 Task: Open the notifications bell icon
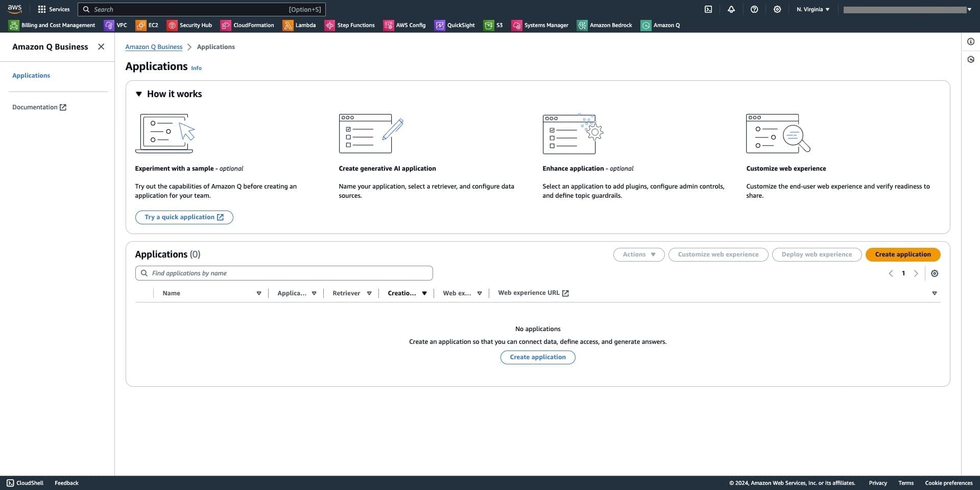click(x=731, y=9)
